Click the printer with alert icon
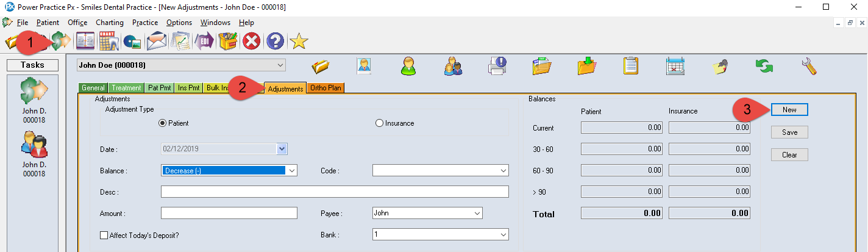 coord(497,66)
